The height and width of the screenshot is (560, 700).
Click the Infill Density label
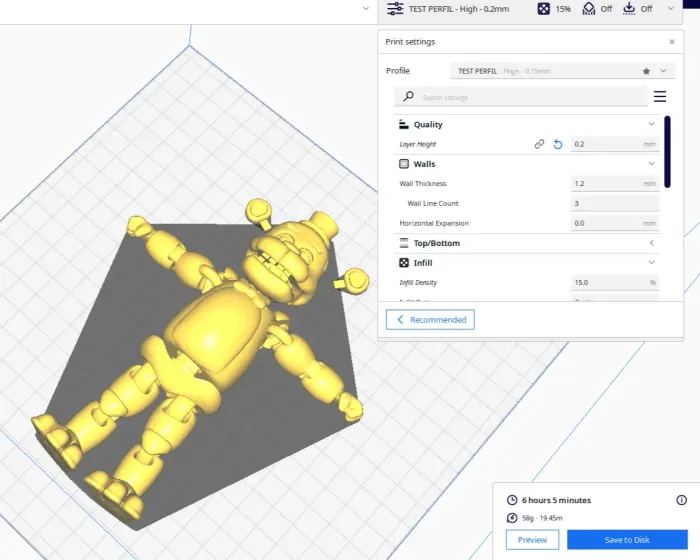click(x=418, y=282)
